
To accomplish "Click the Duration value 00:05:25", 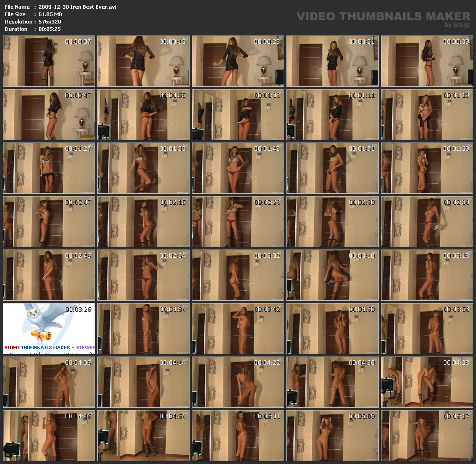I will 50,29.
